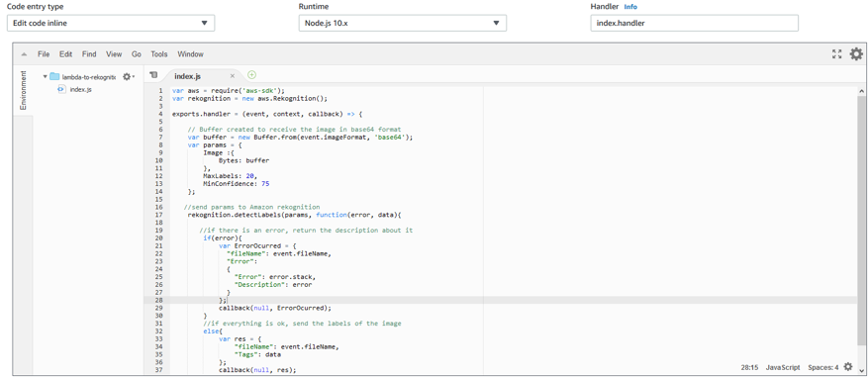Click line number 17 in the gutter
Viewport: 868px width, 377px height.
pyautogui.click(x=159, y=215)
